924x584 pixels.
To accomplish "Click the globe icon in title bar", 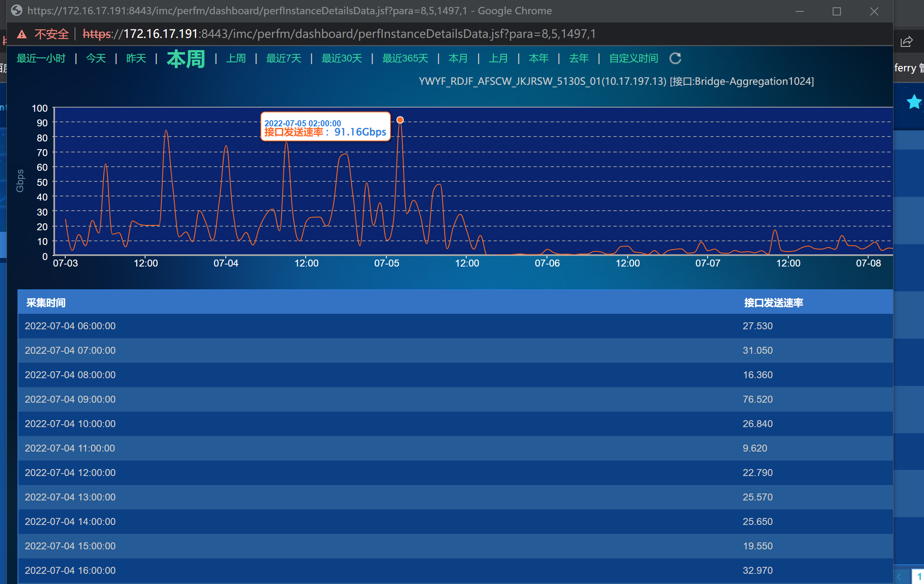I will click(x=17, y=11).
